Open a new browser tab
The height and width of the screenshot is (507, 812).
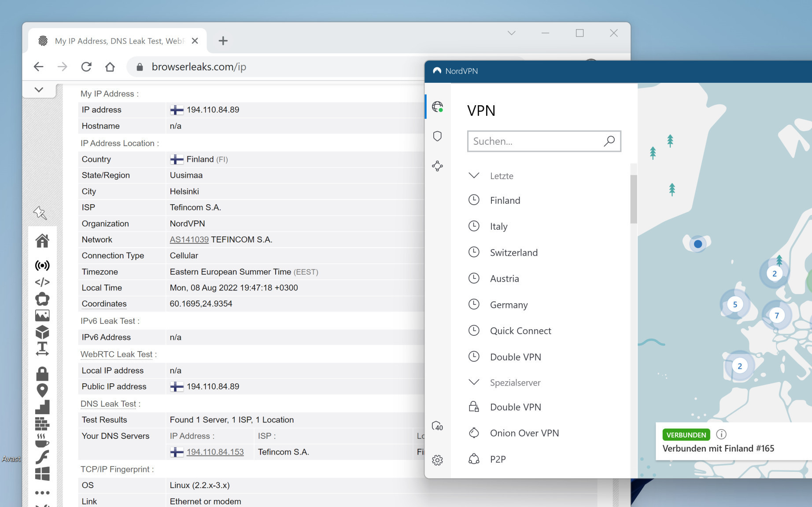point(223,41)
